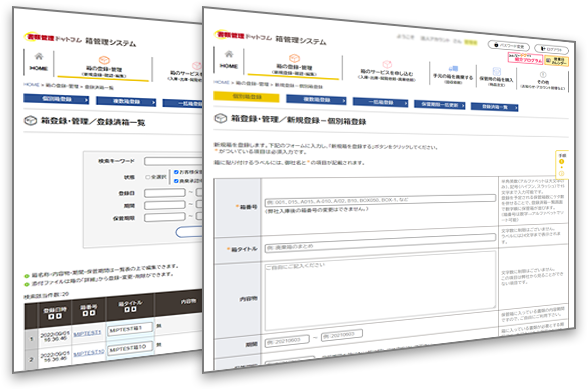Open yellow 手順 side tab in front window

[562, 164]
